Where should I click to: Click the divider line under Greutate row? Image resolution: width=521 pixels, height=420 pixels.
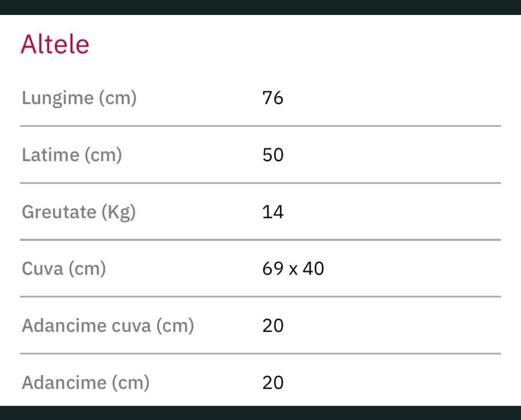point(260,240)
